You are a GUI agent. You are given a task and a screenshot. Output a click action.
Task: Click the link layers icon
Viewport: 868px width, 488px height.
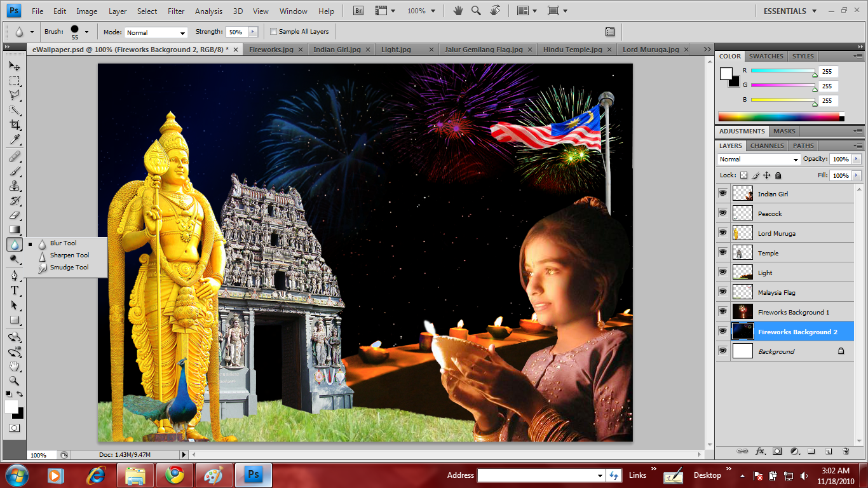742,451
